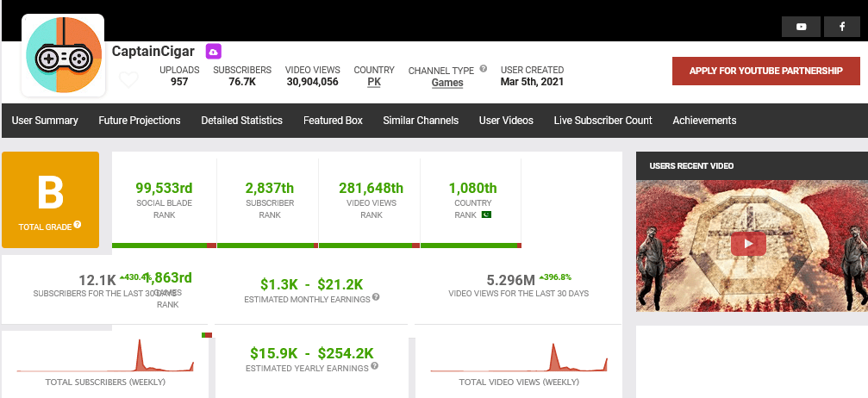This screenshot has height=398, width=868.
Task: Open the YouTube icon button in header
Action: click(801, 27)
